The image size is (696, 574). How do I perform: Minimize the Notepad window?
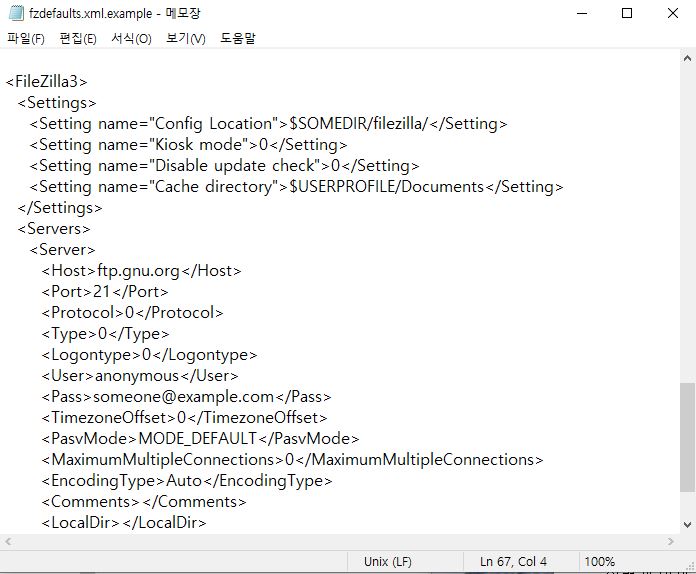582,13
